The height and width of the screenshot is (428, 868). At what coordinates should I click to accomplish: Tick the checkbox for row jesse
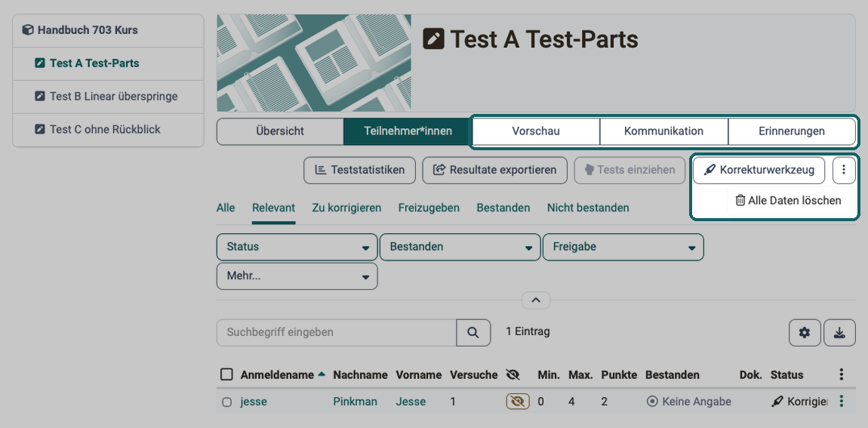226,402
